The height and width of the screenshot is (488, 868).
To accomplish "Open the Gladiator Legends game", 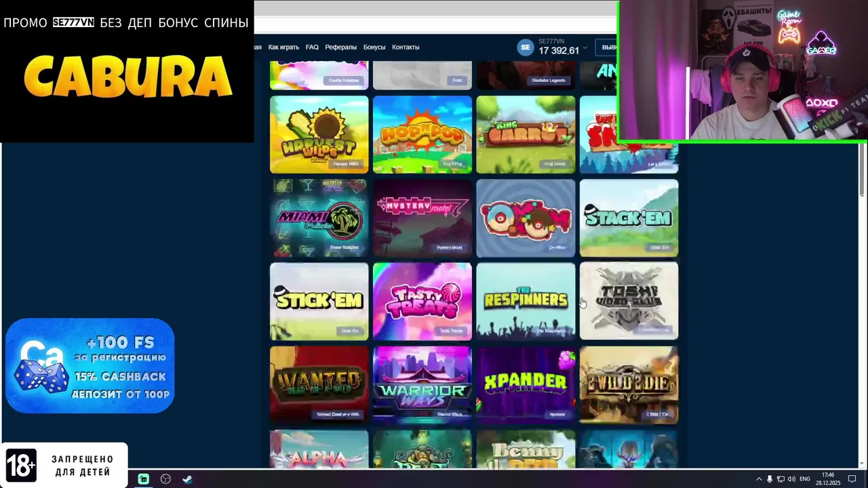I will point(526,75).
